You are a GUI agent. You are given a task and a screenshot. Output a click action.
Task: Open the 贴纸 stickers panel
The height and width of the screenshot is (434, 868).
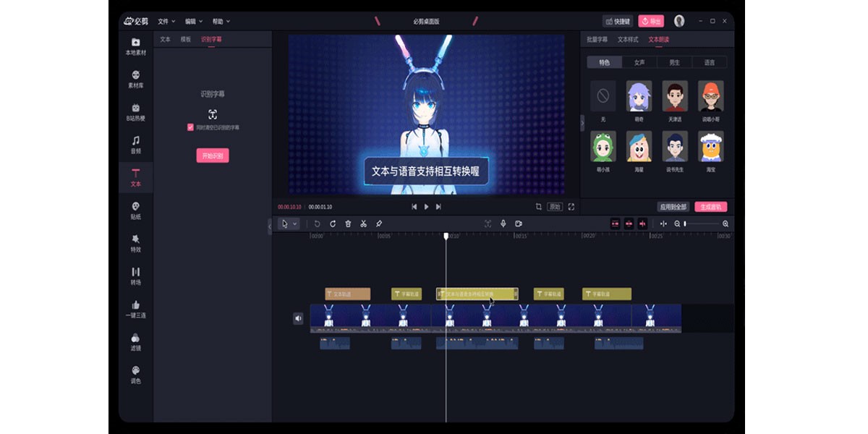point(136,210)
